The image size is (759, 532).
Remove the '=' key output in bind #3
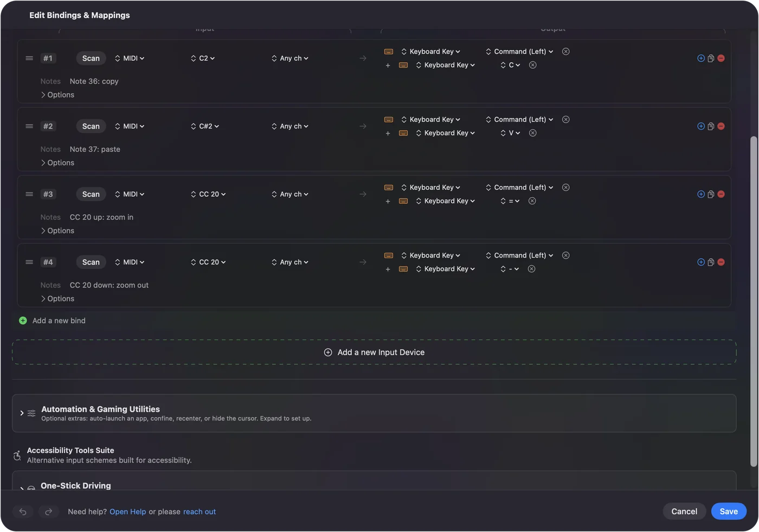[x=532, y=201]
